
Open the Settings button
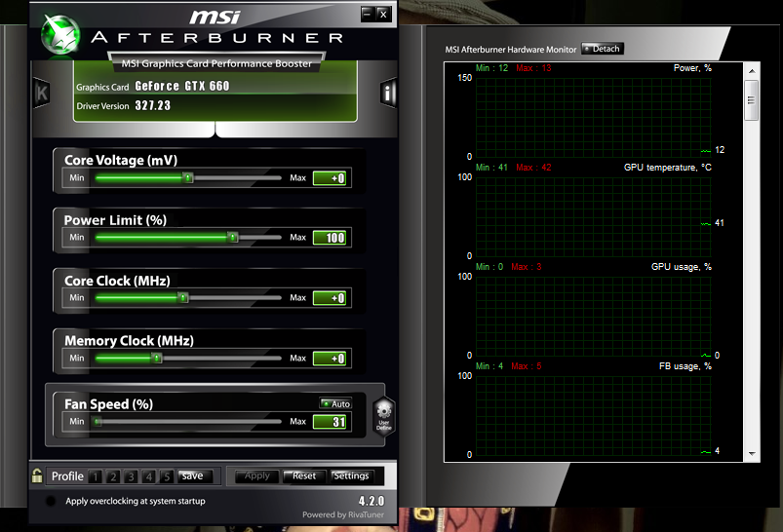tap(351, 476)
